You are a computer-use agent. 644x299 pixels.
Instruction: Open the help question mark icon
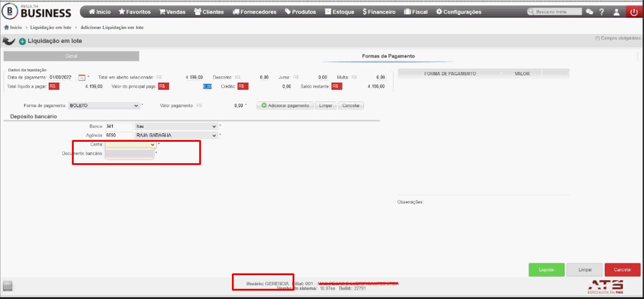[601, 12]
